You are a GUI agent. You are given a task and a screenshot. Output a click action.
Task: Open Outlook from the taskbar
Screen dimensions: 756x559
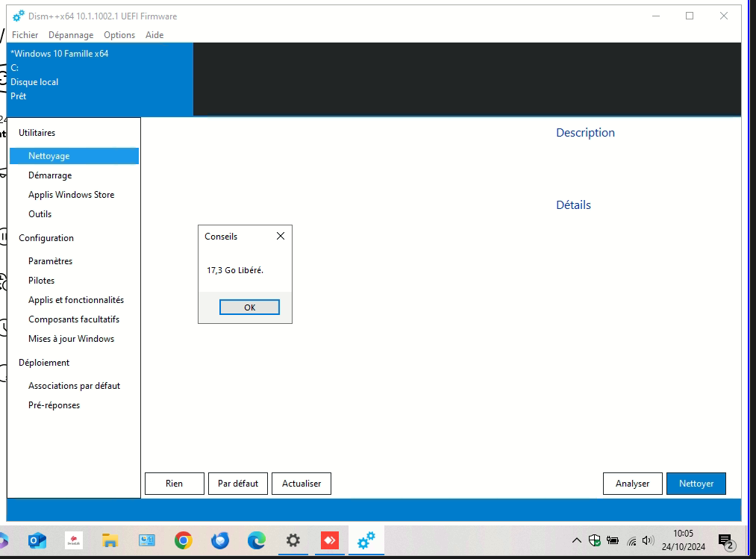37,541
